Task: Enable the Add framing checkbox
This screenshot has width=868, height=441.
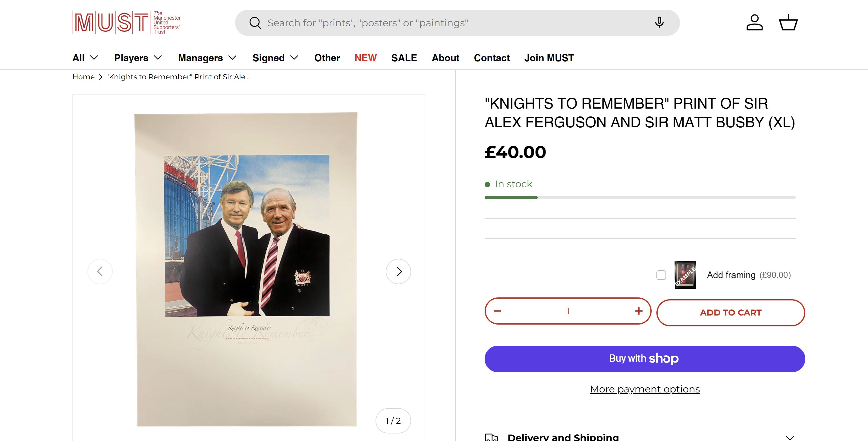Action: coord(661,275)
